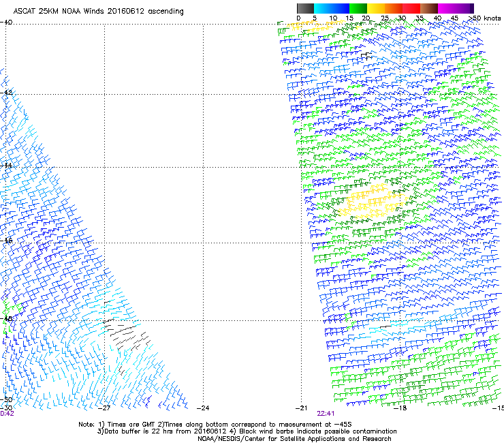Select the green 15-20 knots color swatch
The image size is (504, 443).
(x=358, y=8)
